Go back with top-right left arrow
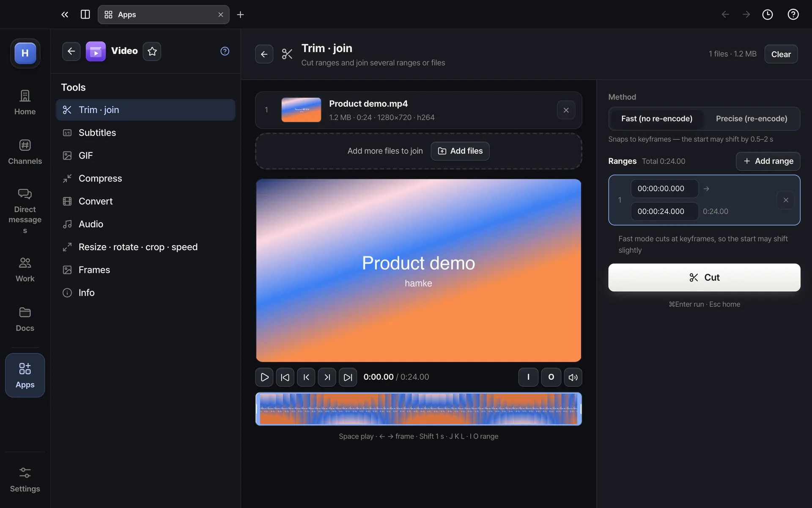Viewport: 812px width, 508px height. (x=725, y=14)
